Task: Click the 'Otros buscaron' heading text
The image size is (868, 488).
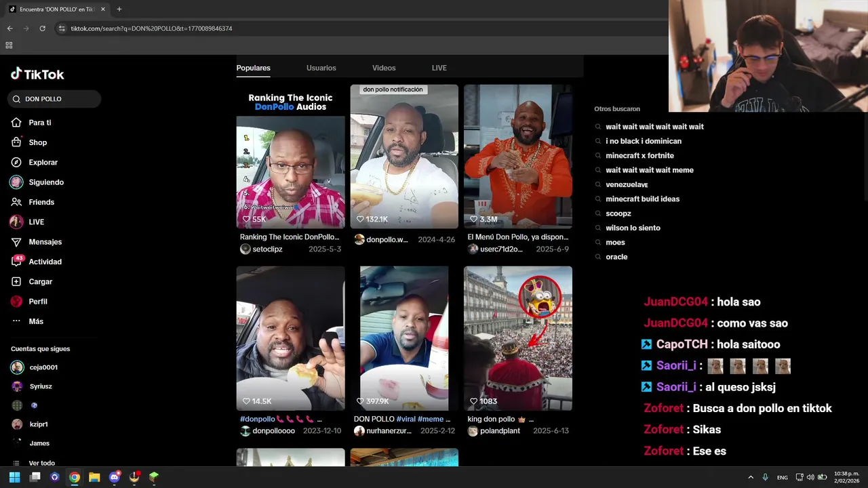Action: [x=617, y=109]
